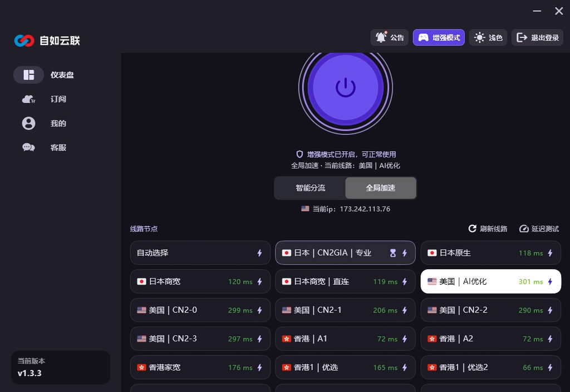Click the hourglass icon on 日本 | CN2GIA

pyautogui.click(x=393, y=253)
